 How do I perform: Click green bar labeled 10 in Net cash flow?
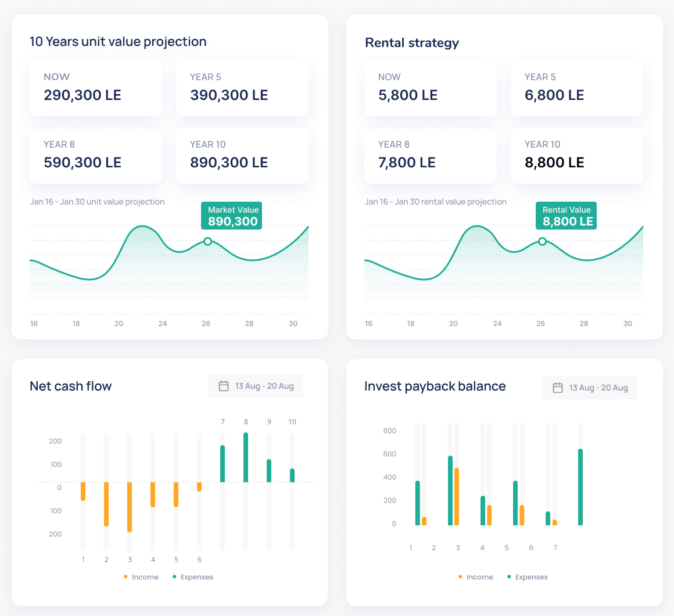pyautogui.click(x=292, y=475)
